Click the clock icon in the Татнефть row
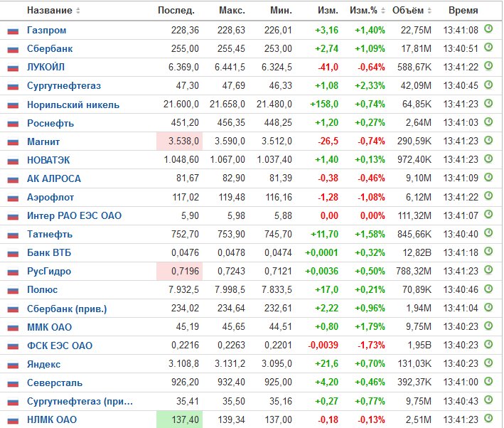The height and width of the screenshot is (428, 504). click(488, 232)
